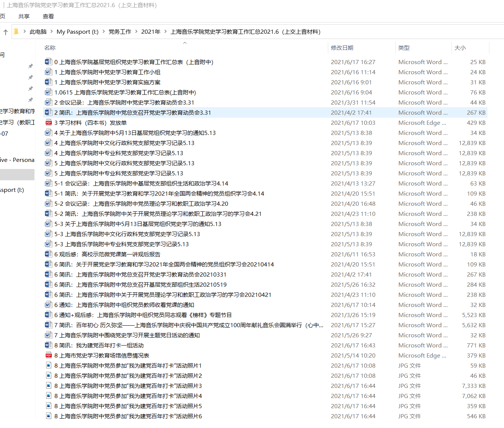Open the chevron dropdown after 'My Passport (I:)'
This screenshot has height=428, width=504.
[x=104, y=32]
